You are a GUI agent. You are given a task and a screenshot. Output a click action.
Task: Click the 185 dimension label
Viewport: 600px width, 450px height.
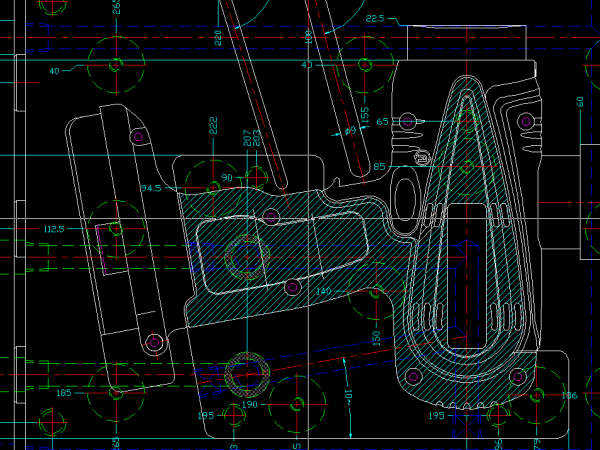[x=64, y=393]
